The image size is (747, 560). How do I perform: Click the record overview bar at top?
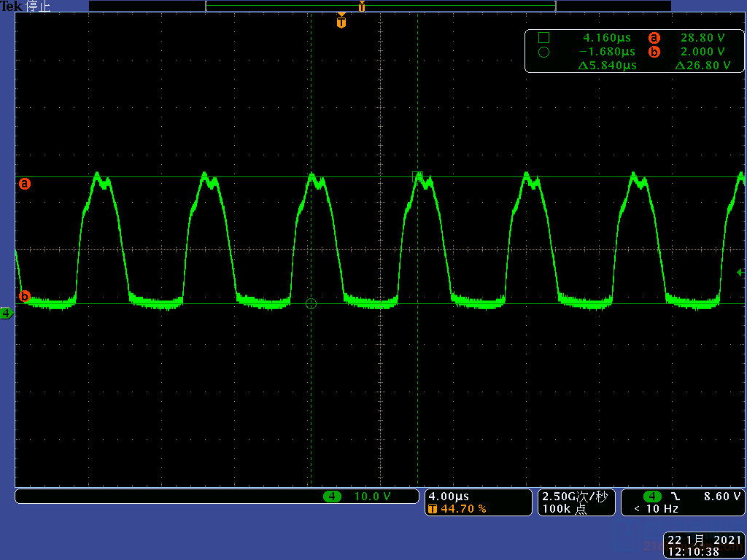tap(380, 6)
